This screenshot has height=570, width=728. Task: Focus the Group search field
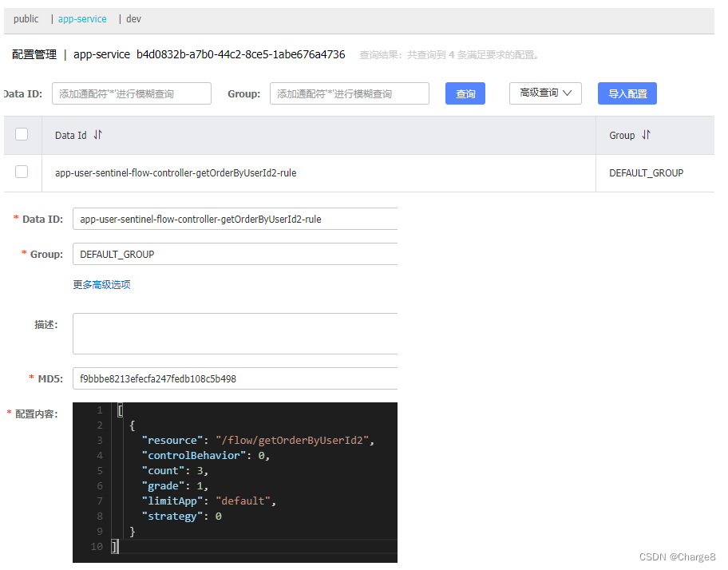350,93
